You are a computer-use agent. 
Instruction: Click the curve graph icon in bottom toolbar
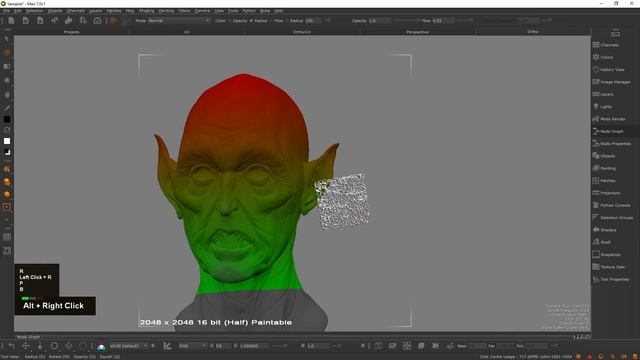point(167,346)
